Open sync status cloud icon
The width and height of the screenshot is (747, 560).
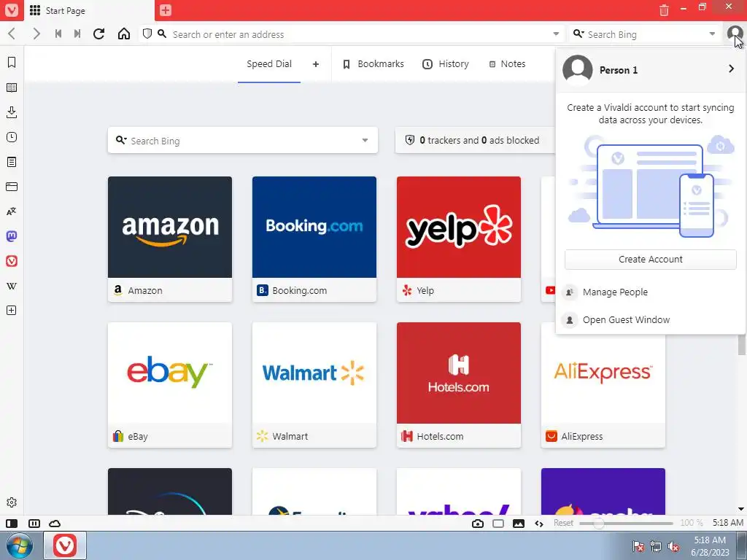pyautogui.click(x=55, y=524)
